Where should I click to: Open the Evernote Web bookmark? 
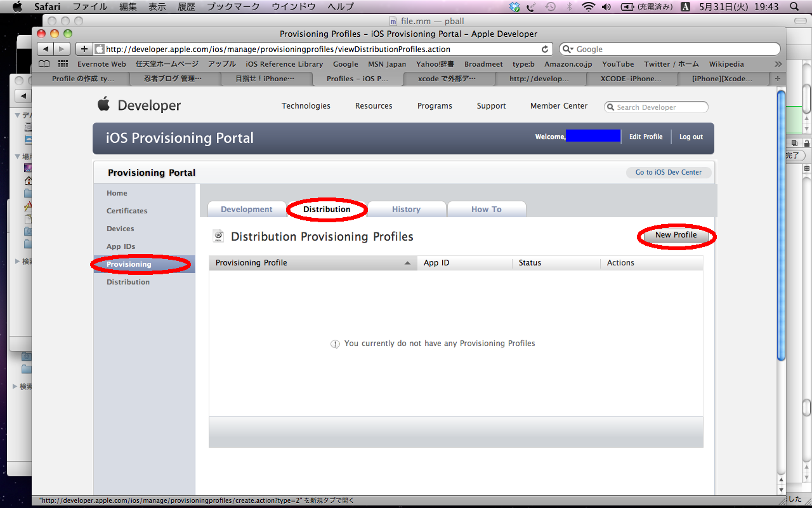click(x=101, y=64)
